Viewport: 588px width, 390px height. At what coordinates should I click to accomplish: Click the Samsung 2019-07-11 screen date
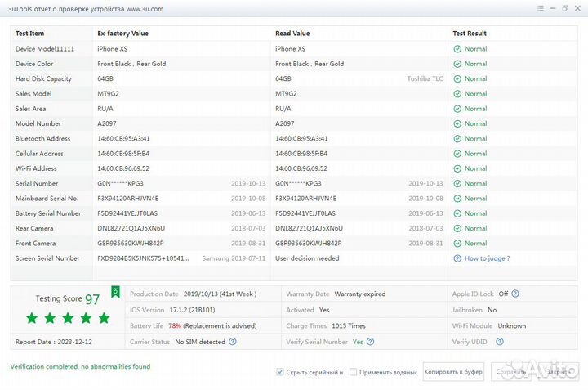point(234,258)
